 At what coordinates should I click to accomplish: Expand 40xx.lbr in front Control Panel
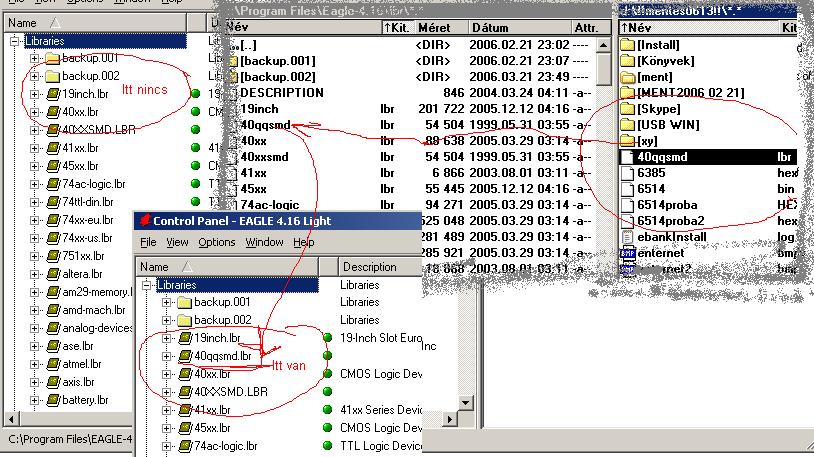pos(167,374)
